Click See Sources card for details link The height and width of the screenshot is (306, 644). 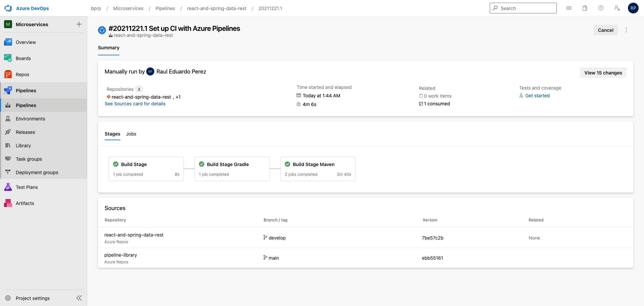[x=135, y=104]
